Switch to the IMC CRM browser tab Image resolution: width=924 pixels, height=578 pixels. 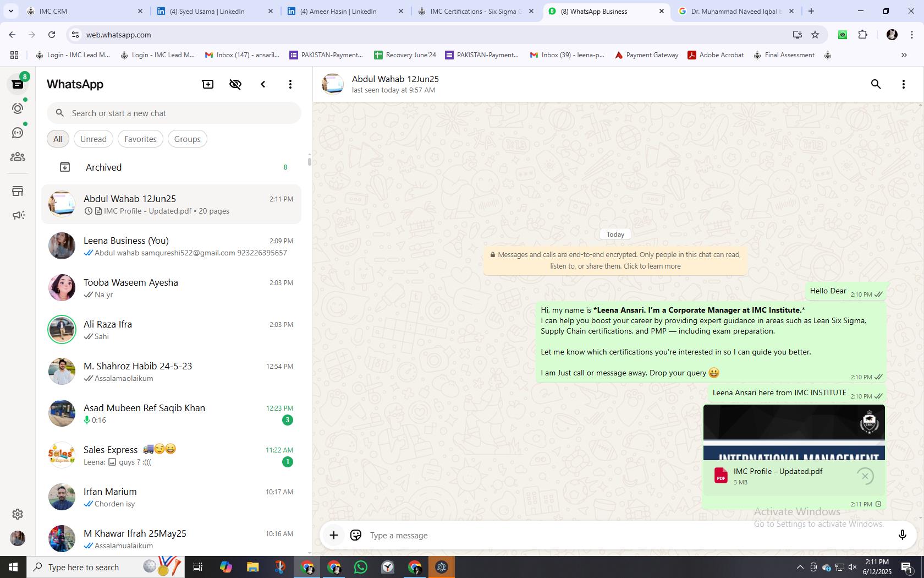point(85,11)
